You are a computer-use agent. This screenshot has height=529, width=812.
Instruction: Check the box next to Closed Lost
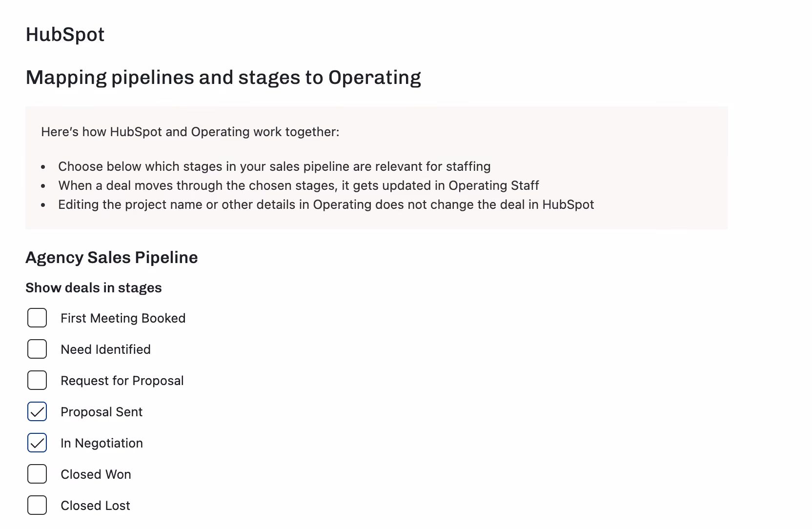point(37,505)
